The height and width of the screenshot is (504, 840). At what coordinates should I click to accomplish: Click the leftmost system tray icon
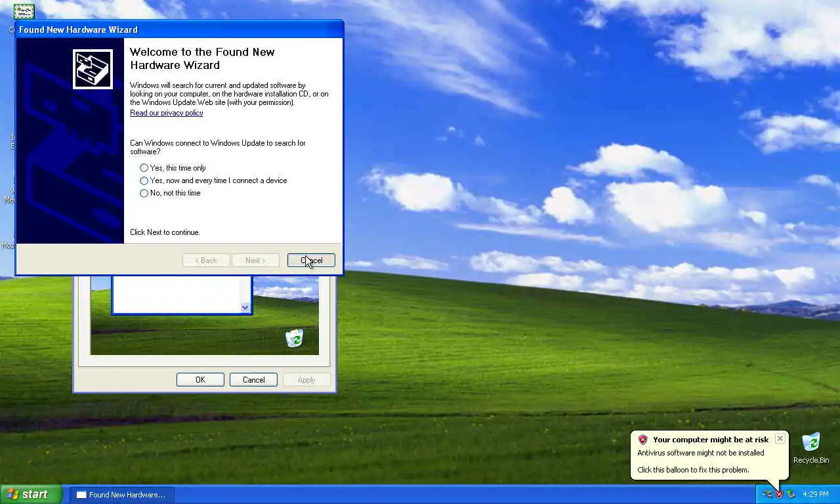[x=766, y=494]
